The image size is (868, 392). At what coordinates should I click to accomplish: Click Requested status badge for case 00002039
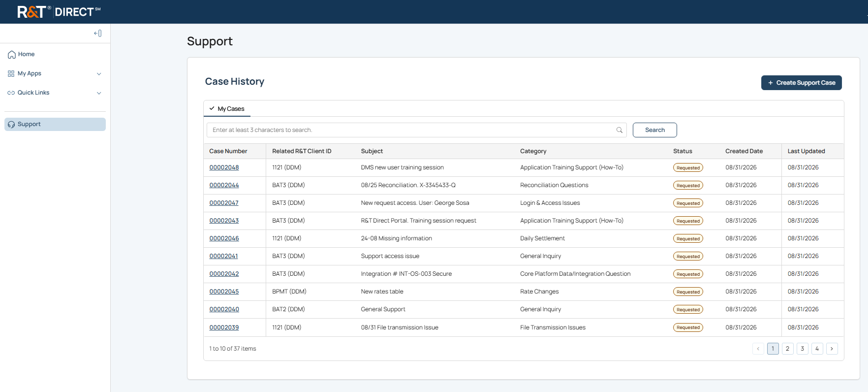coord(688,327)
